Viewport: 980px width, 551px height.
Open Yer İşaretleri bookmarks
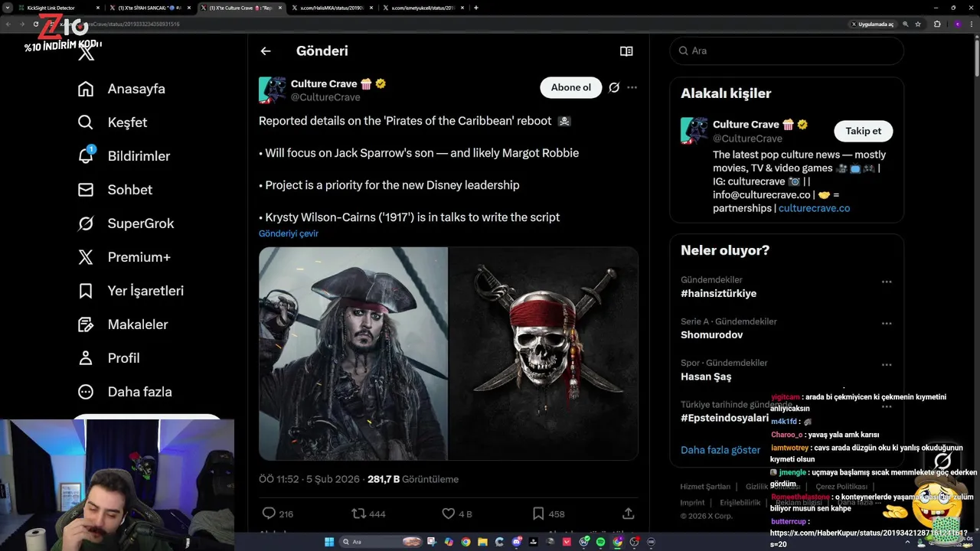tap(131, 291)
